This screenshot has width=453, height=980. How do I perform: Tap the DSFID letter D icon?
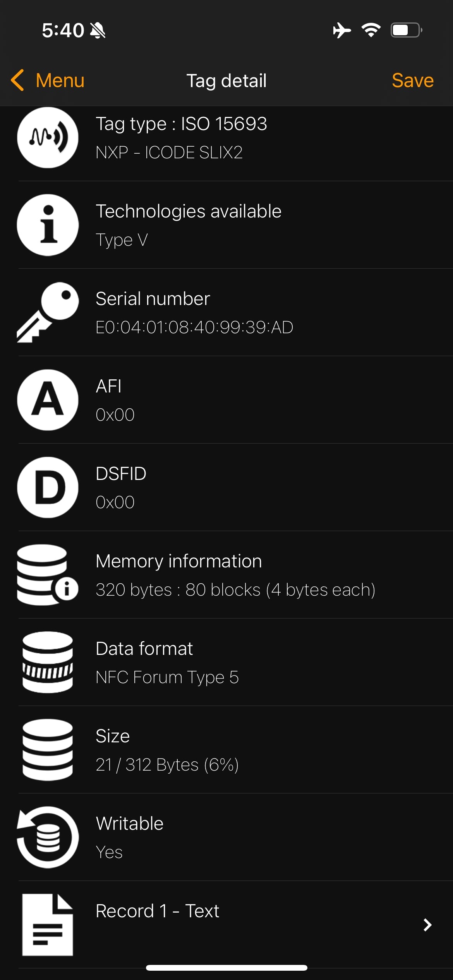(x=48, y=487)
